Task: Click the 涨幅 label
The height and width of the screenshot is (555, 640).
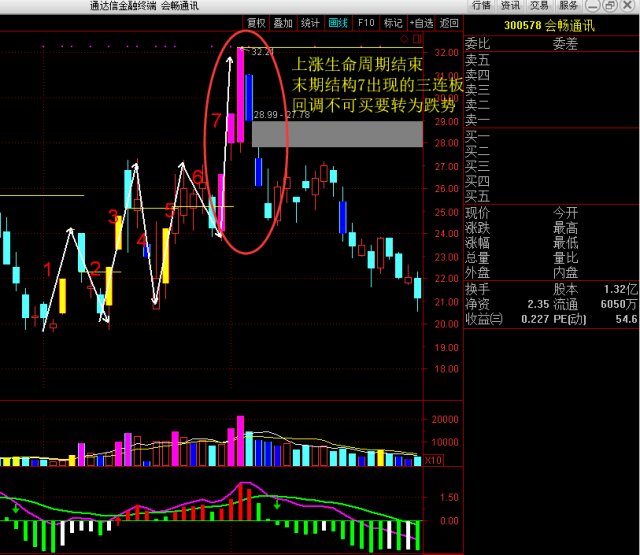Action: [478, 243]
